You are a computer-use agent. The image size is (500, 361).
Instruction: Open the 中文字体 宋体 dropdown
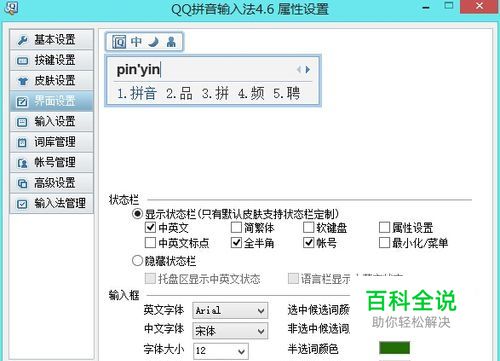[x=230, y=331]
